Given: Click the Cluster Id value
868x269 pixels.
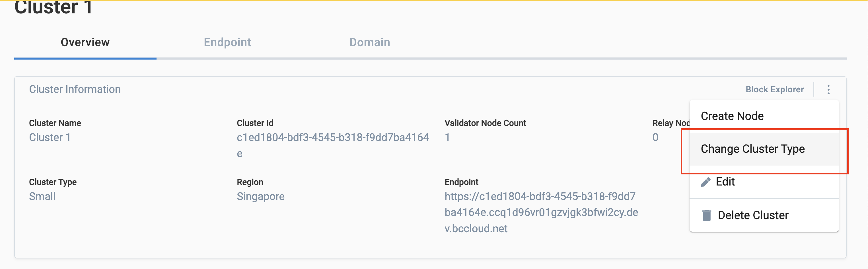Looking at the screenshot, I should pos(333,145).
